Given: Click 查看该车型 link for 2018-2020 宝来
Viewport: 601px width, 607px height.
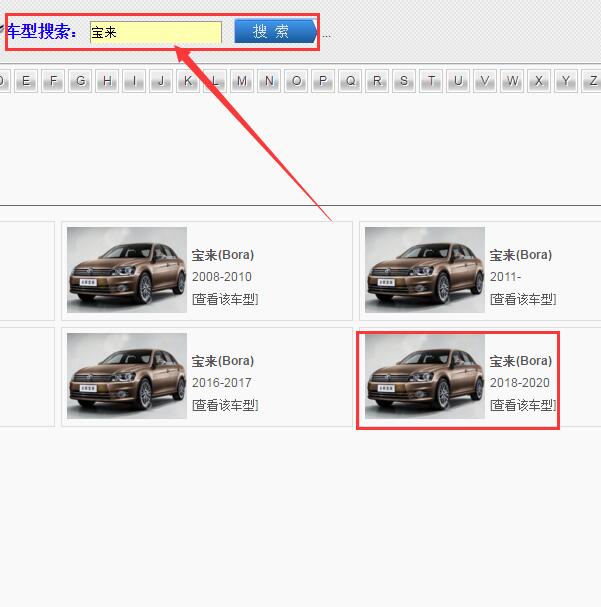Looking at the screenshot, I should pyautogui.click(x=523, y=405).
